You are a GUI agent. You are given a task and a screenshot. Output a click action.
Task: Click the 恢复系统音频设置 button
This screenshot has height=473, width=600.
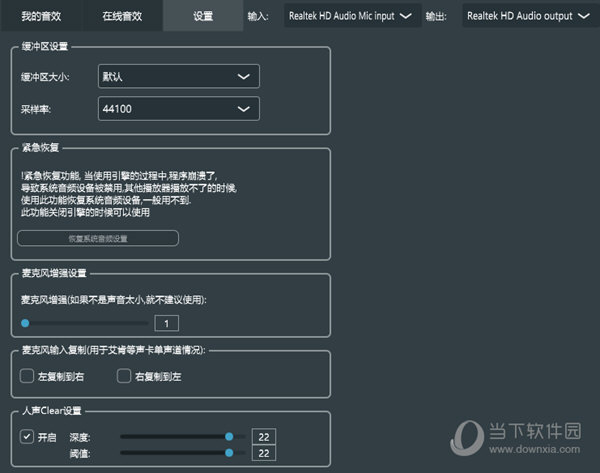click(x=98, y=238)
